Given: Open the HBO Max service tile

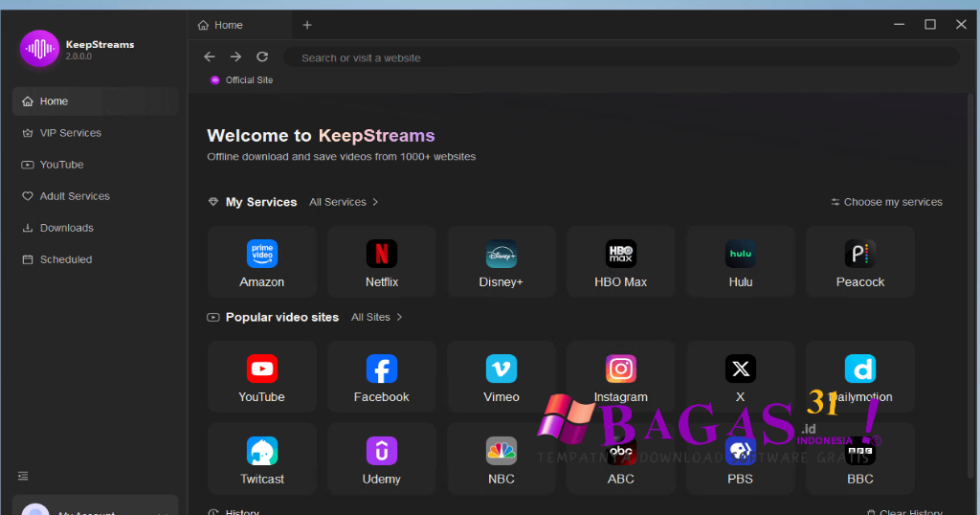Looking at the screenshot, I should click(x=620, y=262).
